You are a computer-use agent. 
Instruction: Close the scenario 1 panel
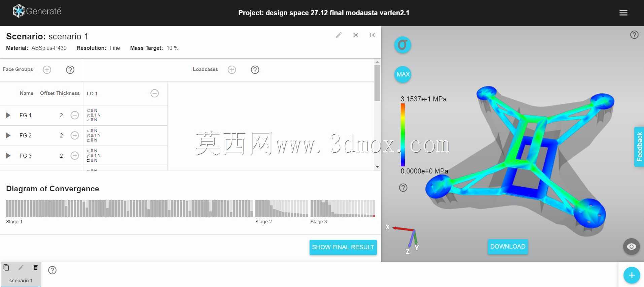point(356,35)
